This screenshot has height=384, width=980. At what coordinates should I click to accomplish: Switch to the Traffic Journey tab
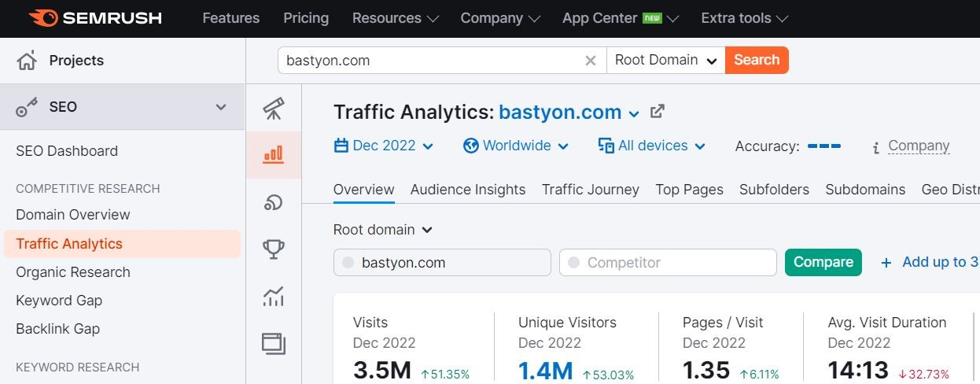tap(591, 190)
